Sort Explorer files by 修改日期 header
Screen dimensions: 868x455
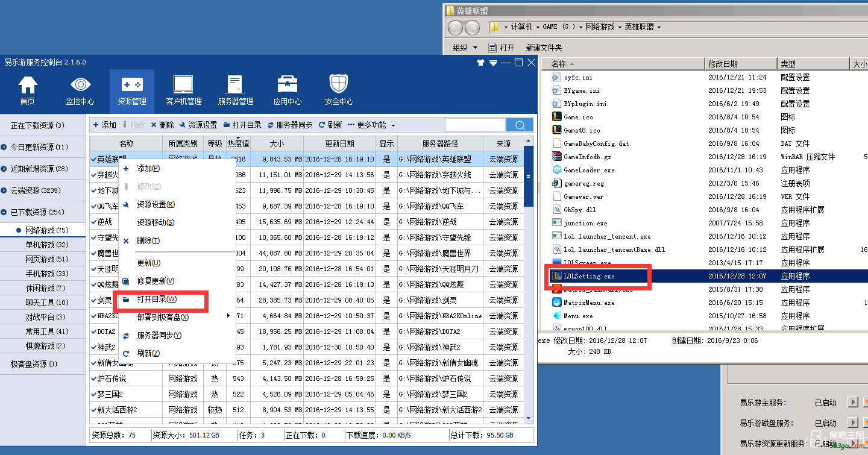[x=741, y=64]
